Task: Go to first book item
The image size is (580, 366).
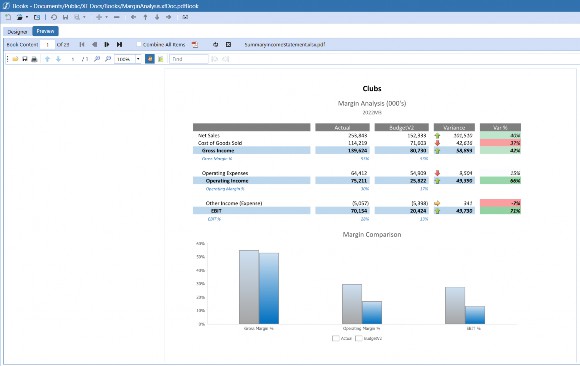Action: tap(82, 44)
